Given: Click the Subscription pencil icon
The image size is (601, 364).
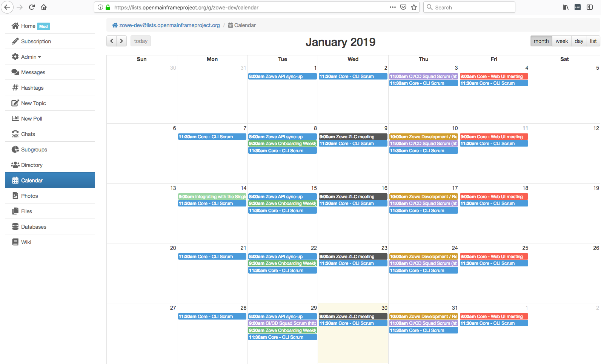Looking at the screenshot, I should (x=15, y=41).
